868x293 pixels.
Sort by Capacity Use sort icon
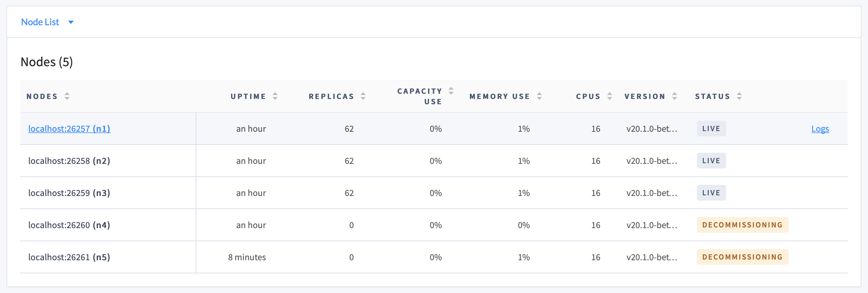[x=451, y=91]
